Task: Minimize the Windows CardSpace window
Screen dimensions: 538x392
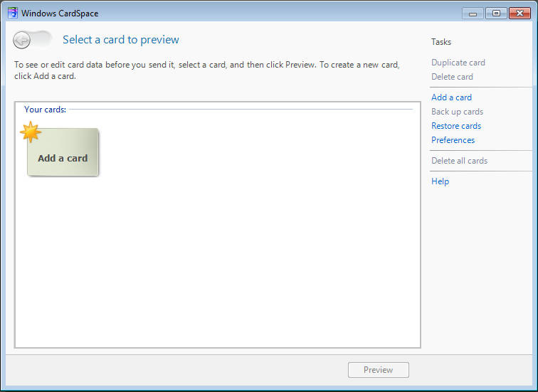Action: [x=473, y=14]
